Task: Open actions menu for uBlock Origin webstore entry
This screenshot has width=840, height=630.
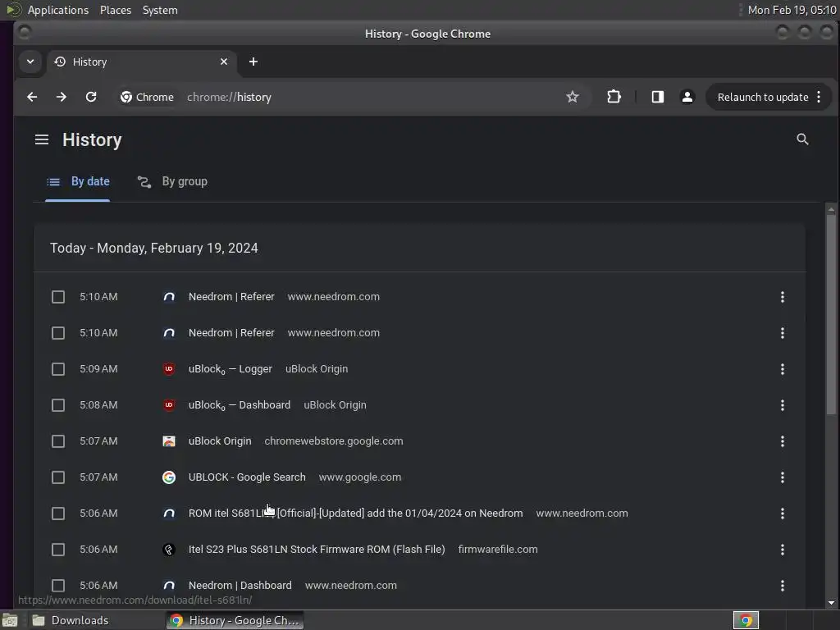Action: click(x=782, y=441)
